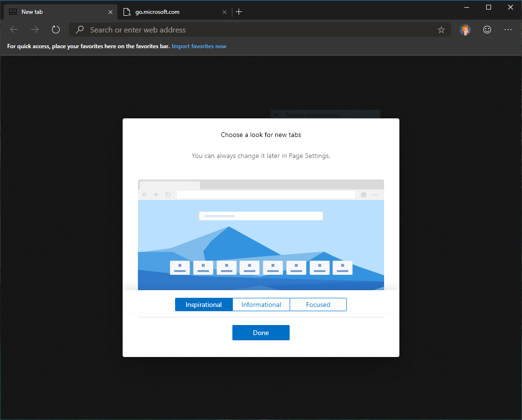Click the Done button
The width and height of the screenshot is (522, 420).
(x=261, y=333)
